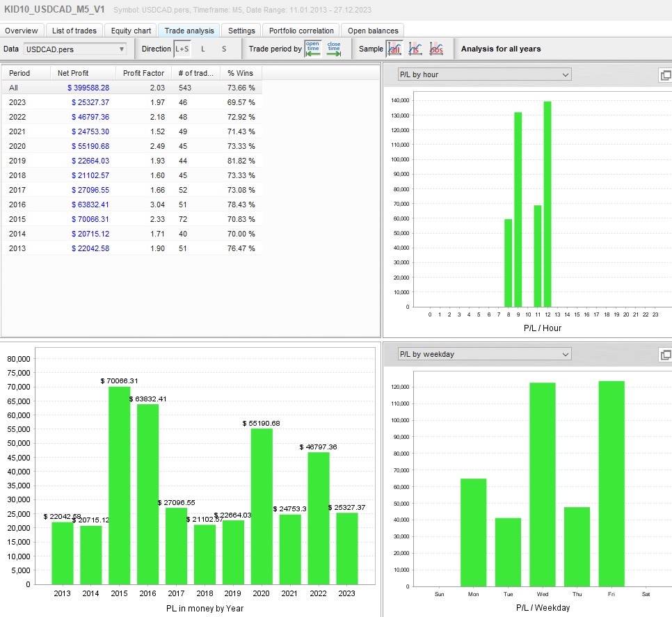672x617 pixels.
Task: Toggle L+S direction filter
Action: click(182, 49)
